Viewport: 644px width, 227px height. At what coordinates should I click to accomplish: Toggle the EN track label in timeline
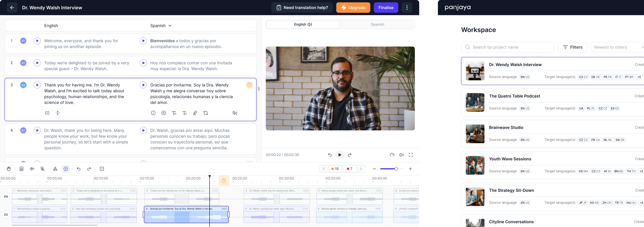coord(6,197)
